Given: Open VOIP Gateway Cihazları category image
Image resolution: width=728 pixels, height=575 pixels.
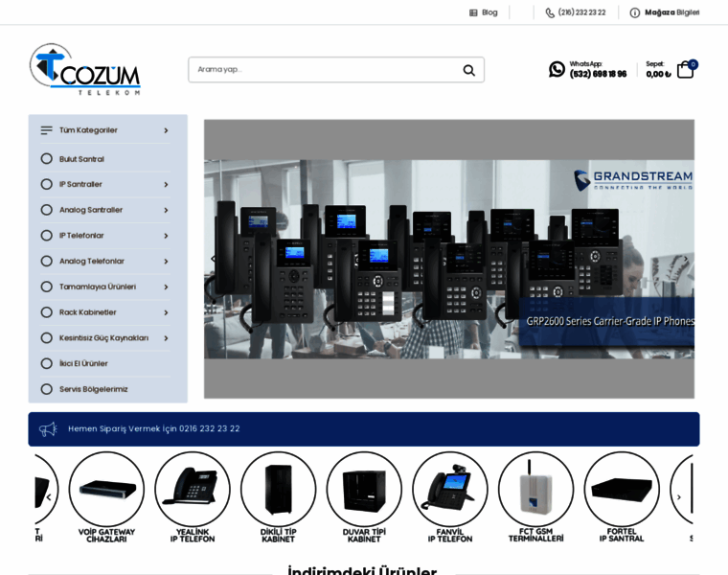Looking at the screenshot, I should tap(106, 489).
